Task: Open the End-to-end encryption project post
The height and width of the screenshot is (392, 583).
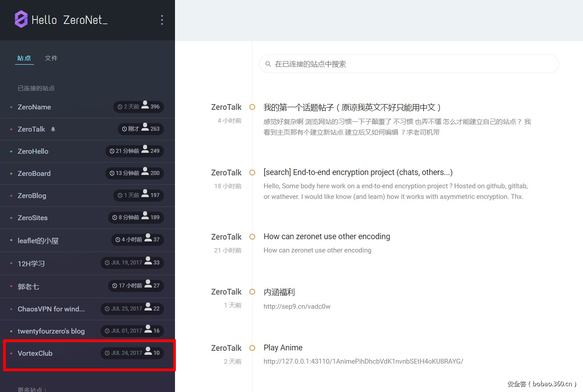Action: pos(358,172)
